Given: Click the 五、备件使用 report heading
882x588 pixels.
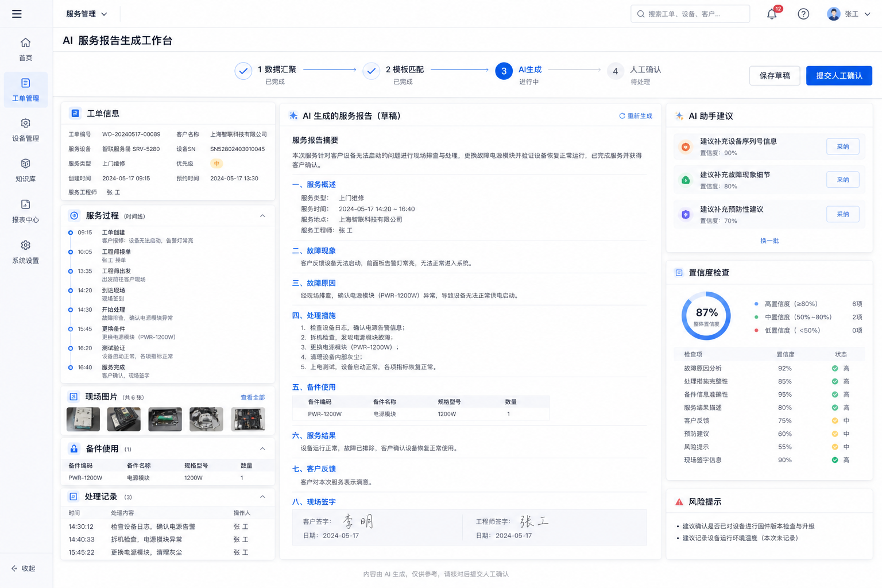Looking at the screenshot, I should tap(314, 388).
